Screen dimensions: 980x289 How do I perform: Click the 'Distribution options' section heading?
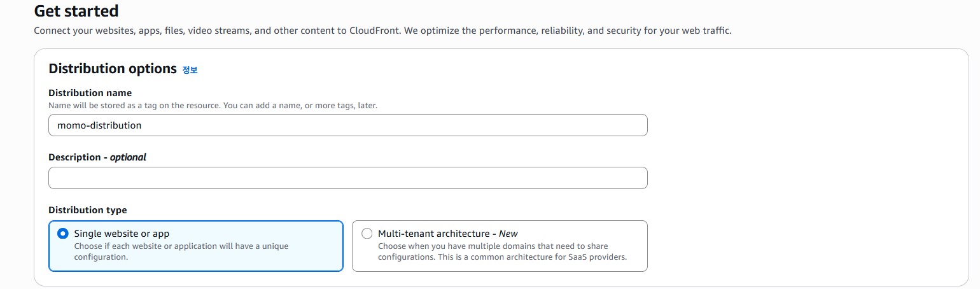[x=112, y=69]
